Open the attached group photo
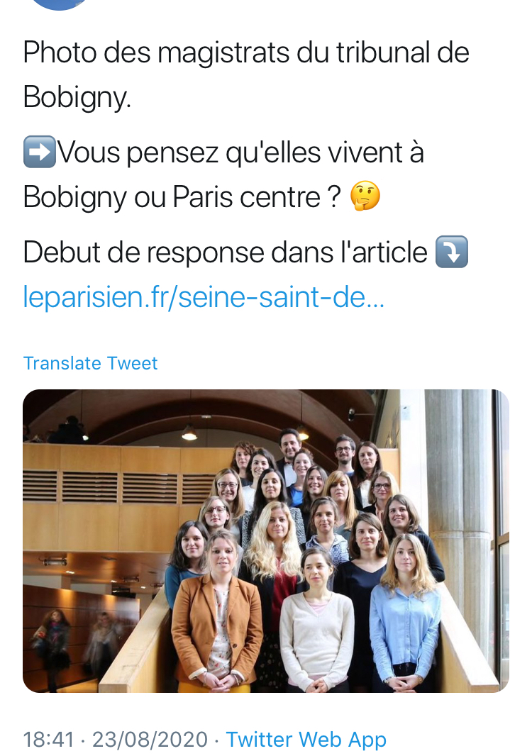 pyautogui.click(x=266, y=540)
